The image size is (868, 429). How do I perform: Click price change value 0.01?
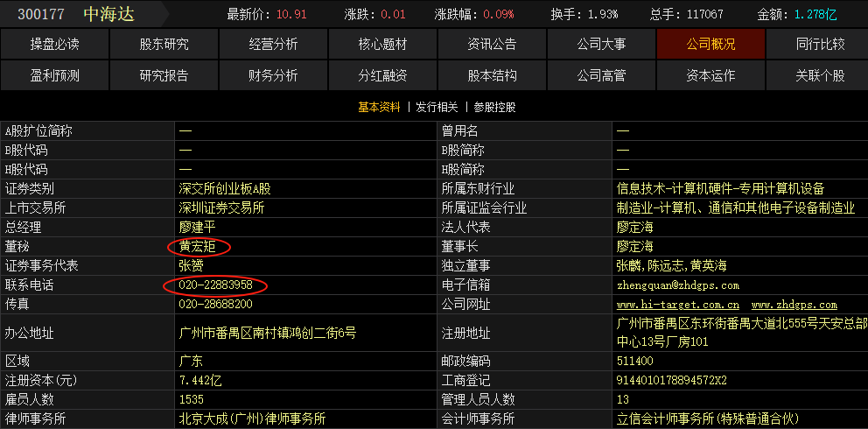point(393,14)
